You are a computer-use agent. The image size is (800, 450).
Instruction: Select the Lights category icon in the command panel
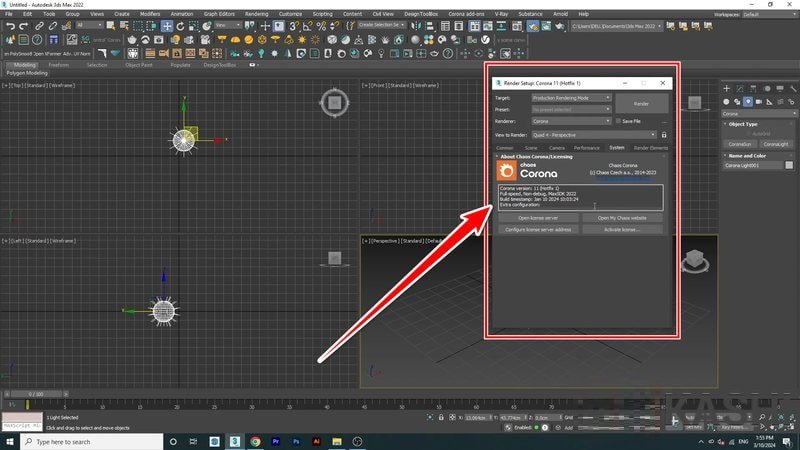click(748, 102)
